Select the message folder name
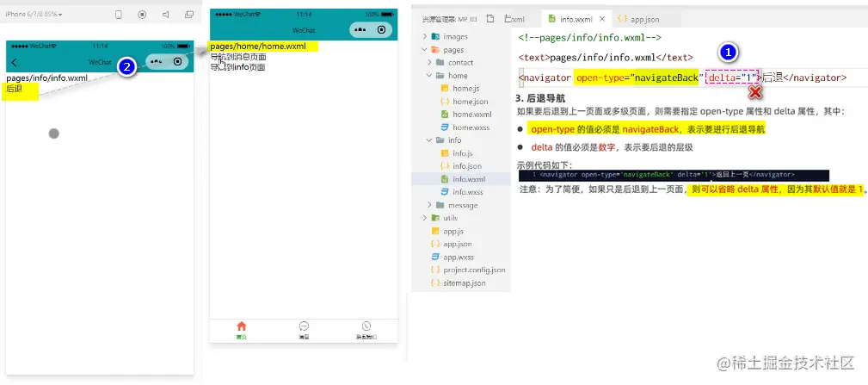This screenshot has width=868, height=385. click(x=463, y=206)
